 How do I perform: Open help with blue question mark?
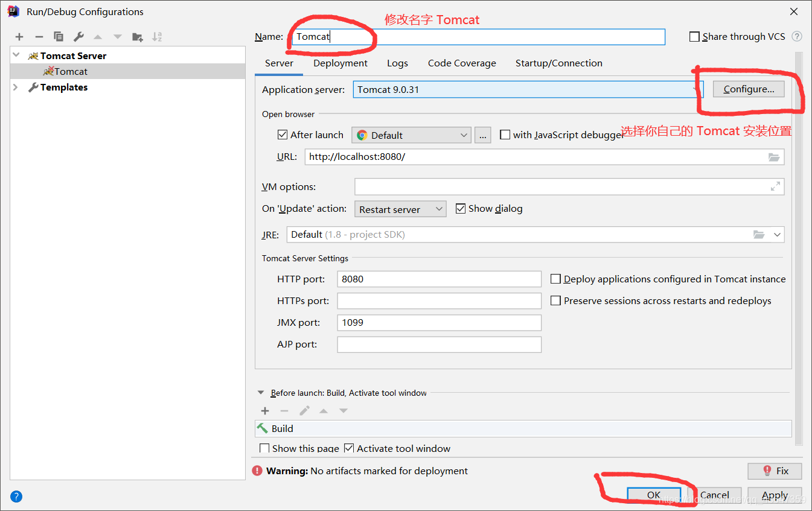pyautogui.click(x=16, y=497)
